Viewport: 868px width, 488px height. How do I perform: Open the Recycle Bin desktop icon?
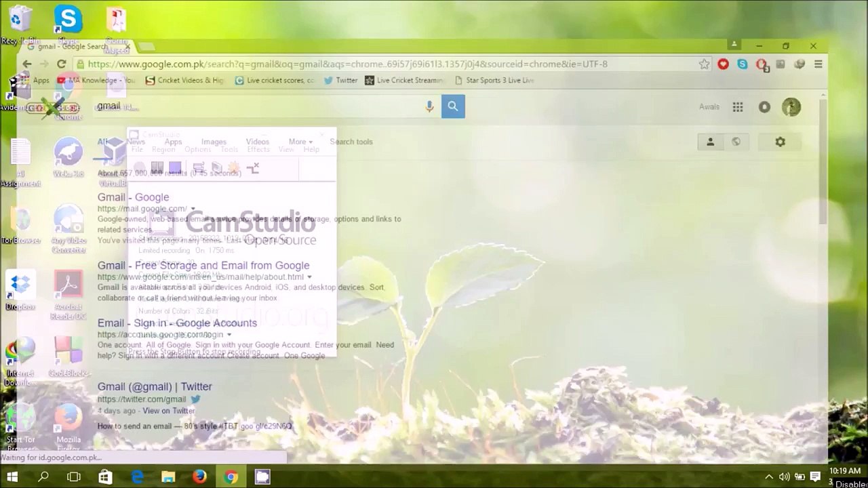[x=20, y=25]
